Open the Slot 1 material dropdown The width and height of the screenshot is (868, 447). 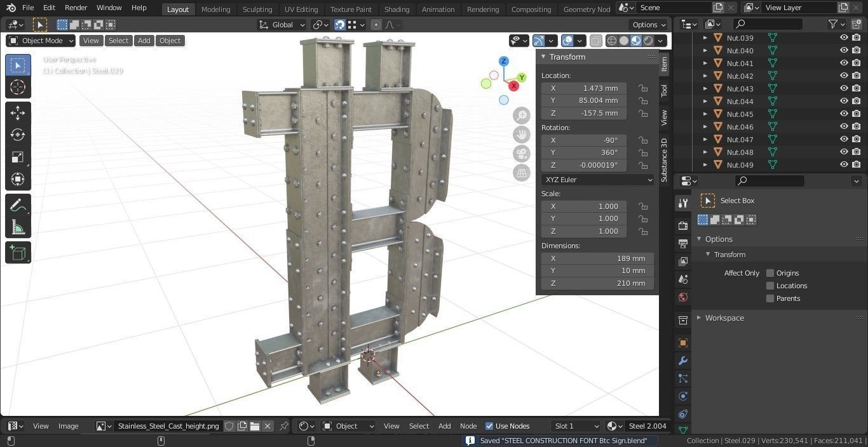click(x=576, y=426)
